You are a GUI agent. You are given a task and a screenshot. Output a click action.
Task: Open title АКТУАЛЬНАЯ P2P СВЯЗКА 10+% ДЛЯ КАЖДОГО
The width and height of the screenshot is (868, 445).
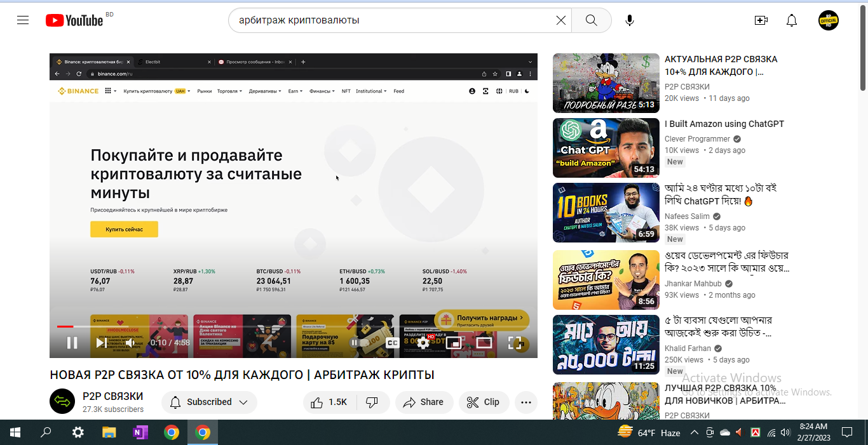tap(721, 65)
